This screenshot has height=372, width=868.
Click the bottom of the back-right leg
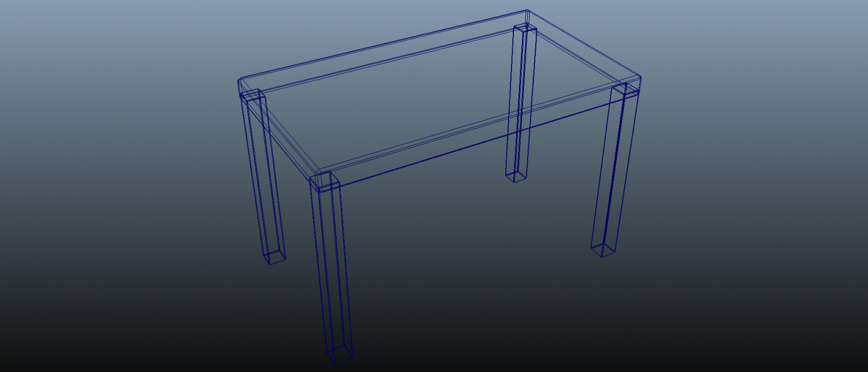[x=515, y=177]
